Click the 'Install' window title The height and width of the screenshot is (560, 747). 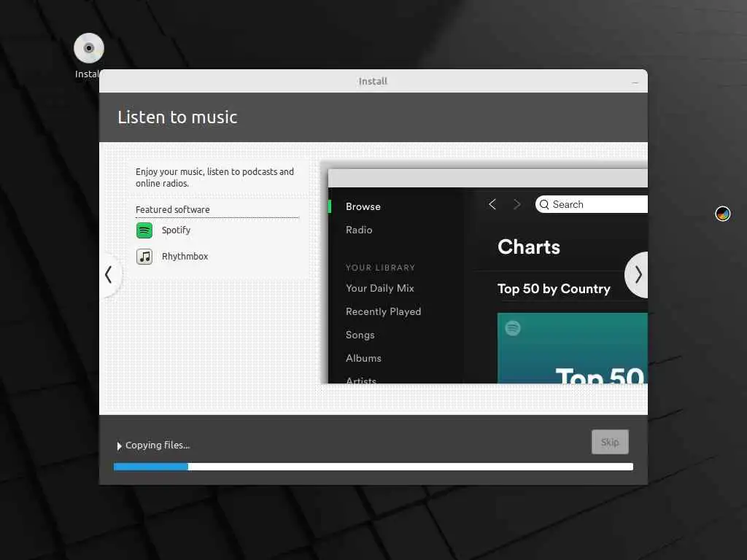pyautogui.click(x=373, y=82)
